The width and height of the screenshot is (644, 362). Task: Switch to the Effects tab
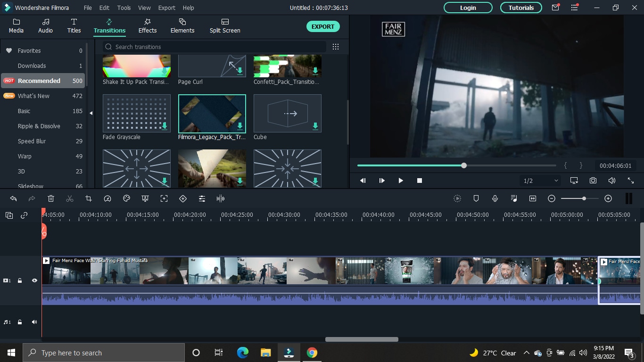coord(147,26)
